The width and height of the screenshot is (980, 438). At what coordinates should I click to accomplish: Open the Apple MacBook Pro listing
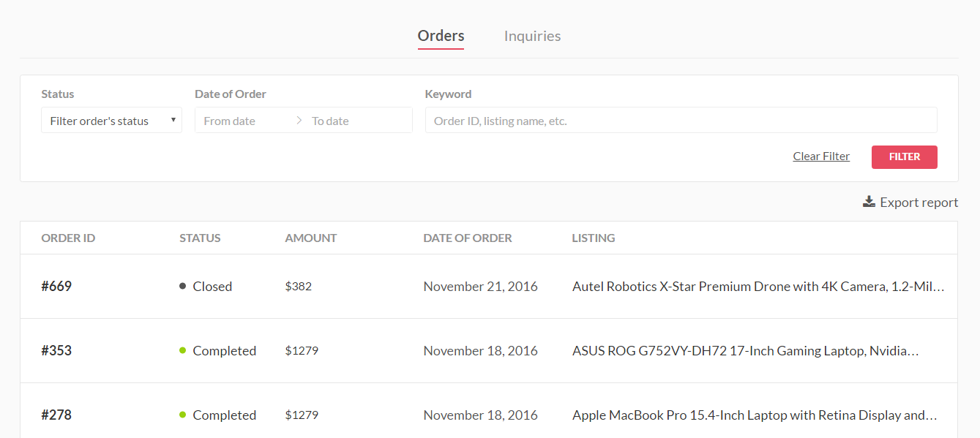(754, 415)
